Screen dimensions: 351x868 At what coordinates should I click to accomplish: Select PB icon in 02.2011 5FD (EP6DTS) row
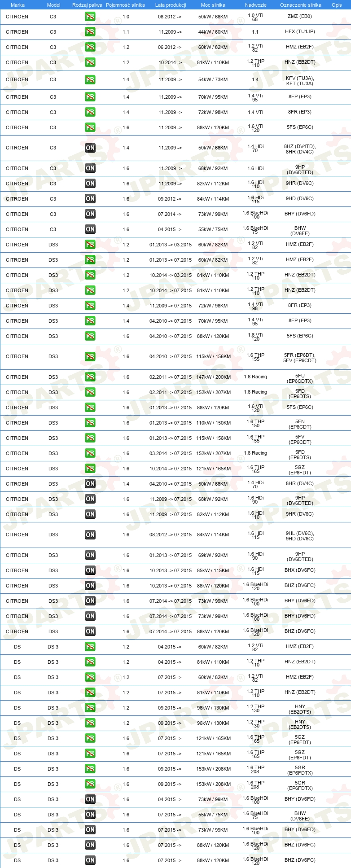click(90, 392)
